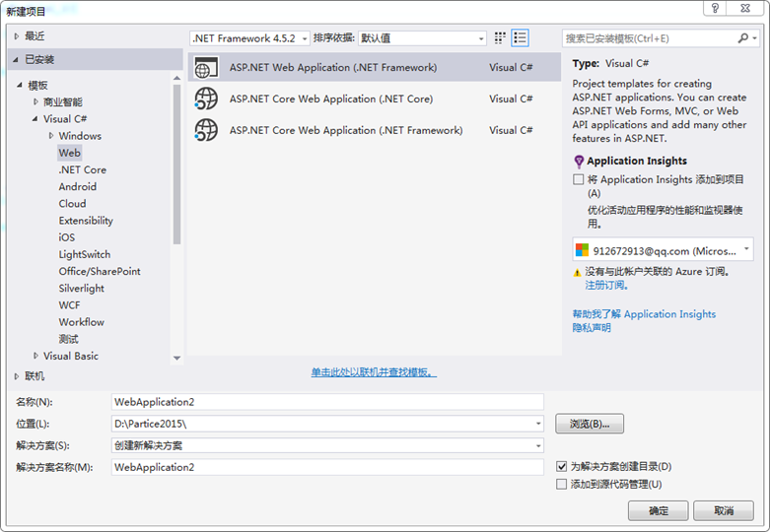Screen dimensions: 770x532
Task: Switch to small icons view
Action: coord(500,38)
